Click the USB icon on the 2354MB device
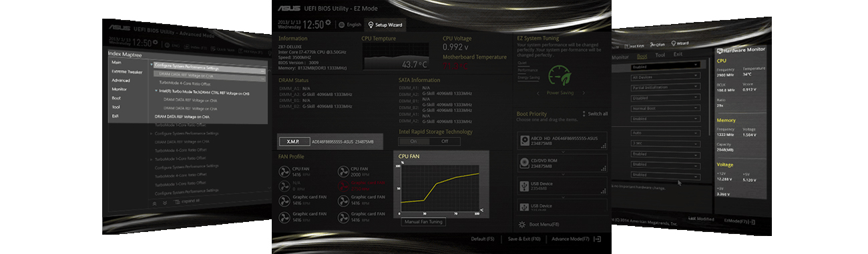This screenshot has height=254, width=868. [524, 185]
